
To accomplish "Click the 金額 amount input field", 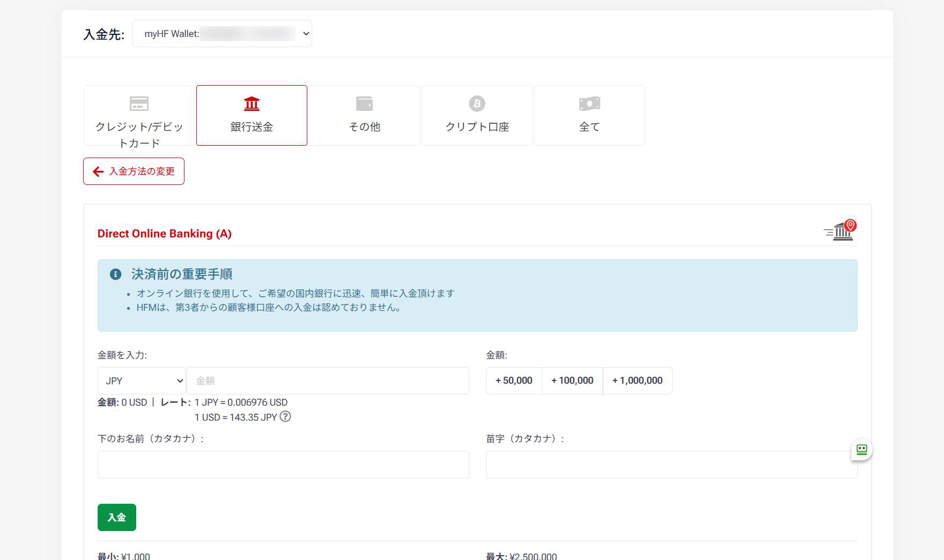I will tap(328, 381).
